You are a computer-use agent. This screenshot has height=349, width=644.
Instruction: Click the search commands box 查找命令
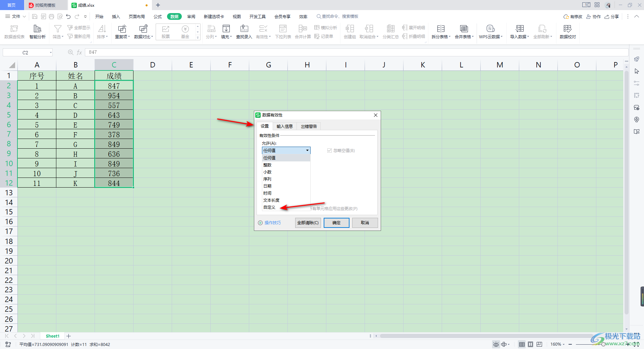coord(337,16)
